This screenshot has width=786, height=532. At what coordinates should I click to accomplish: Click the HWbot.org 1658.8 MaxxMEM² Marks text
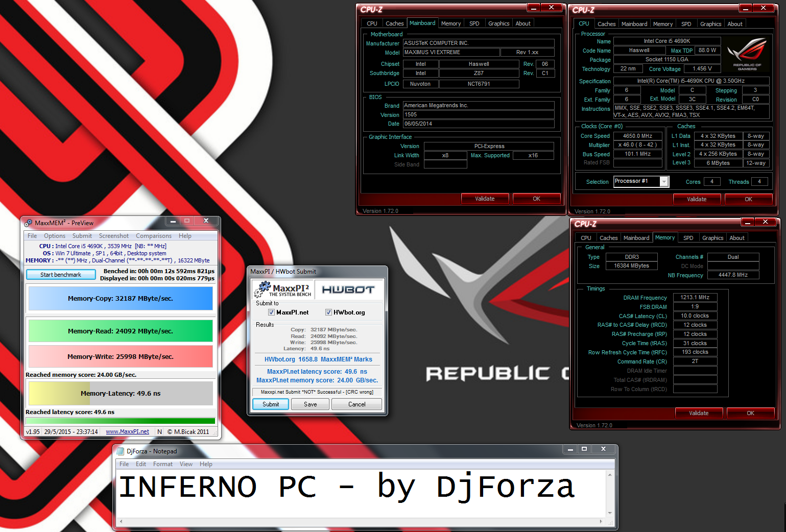318,359
